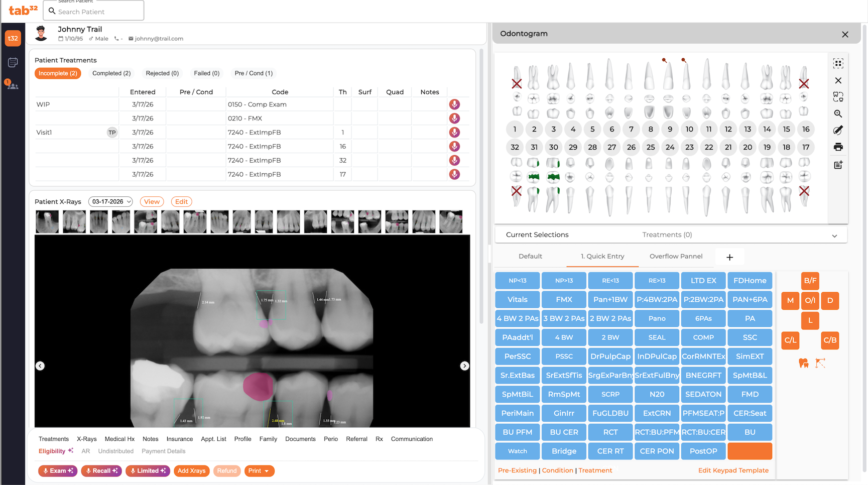
Task: Toggle the C/B surface button
Action: click(x=830, y=340)
